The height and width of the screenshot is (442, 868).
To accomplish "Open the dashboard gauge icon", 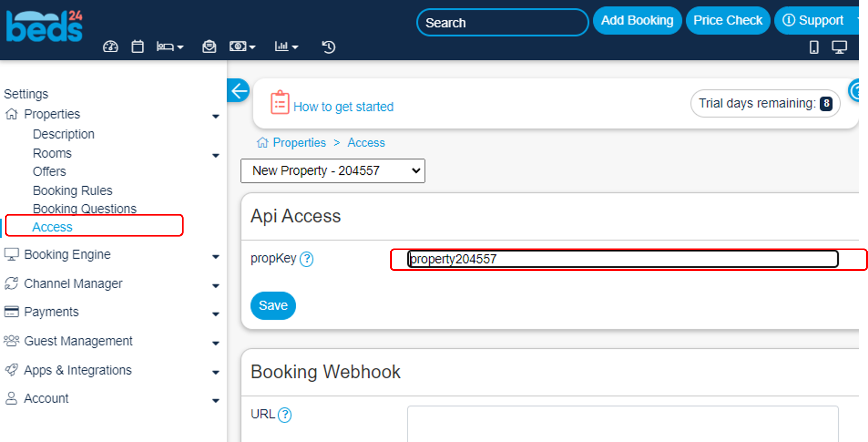I will point(110,47).
